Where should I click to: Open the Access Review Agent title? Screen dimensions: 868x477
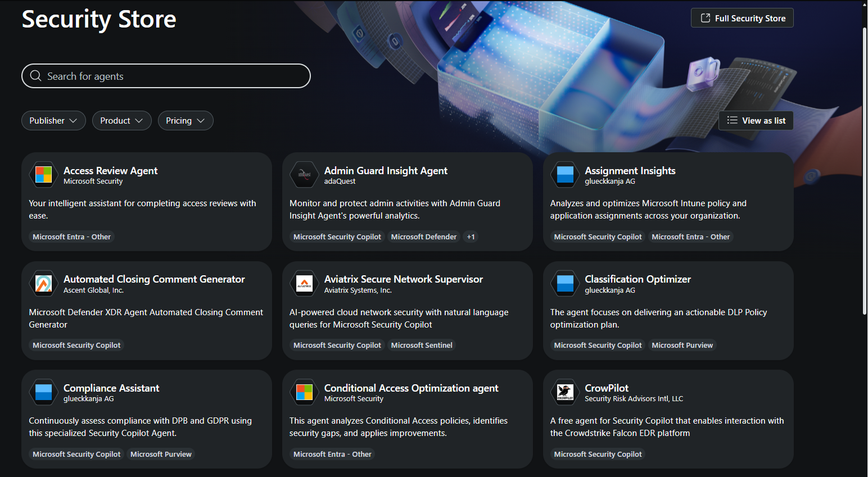coord(110,171)
